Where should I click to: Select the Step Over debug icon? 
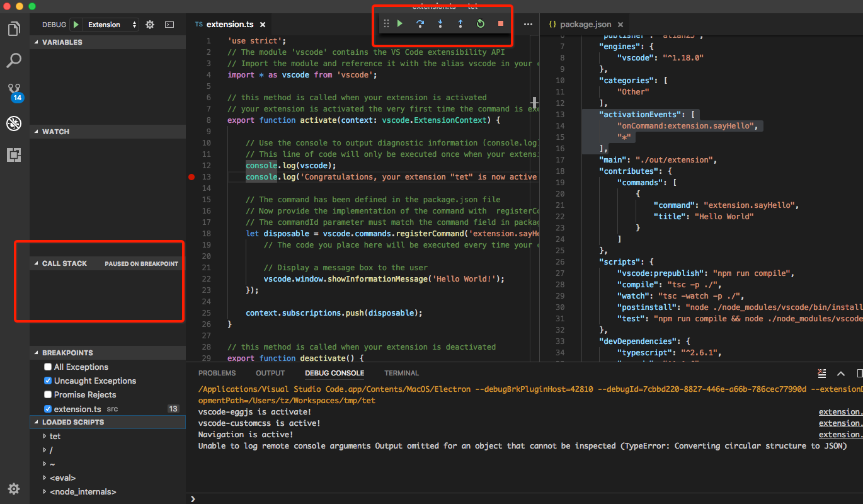click(420, 23)
